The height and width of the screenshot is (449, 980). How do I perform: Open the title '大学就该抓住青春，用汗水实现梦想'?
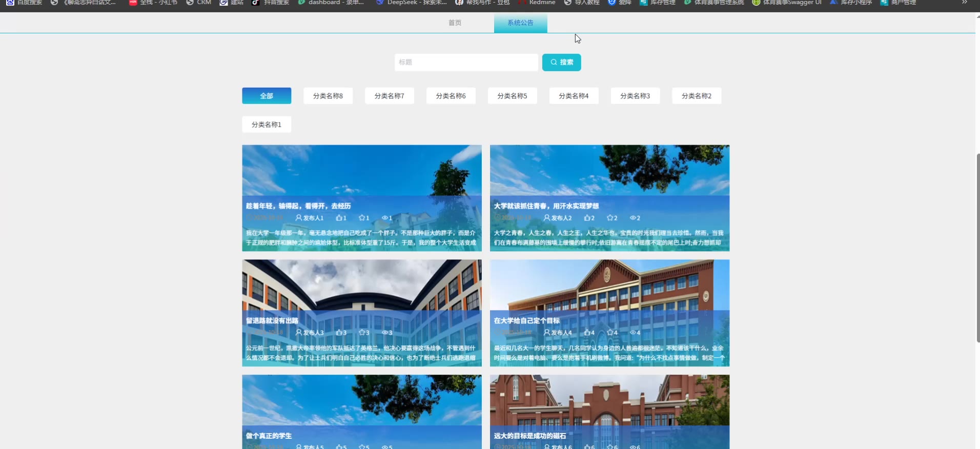click(x=546, y=206)
